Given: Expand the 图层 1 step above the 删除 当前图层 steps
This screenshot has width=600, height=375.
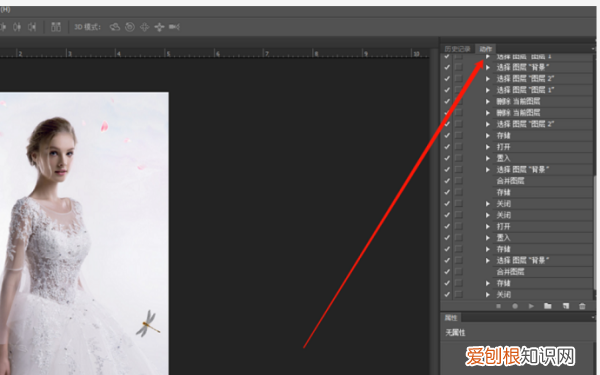Looking at the screenshot, I should [x=488, y=90].
